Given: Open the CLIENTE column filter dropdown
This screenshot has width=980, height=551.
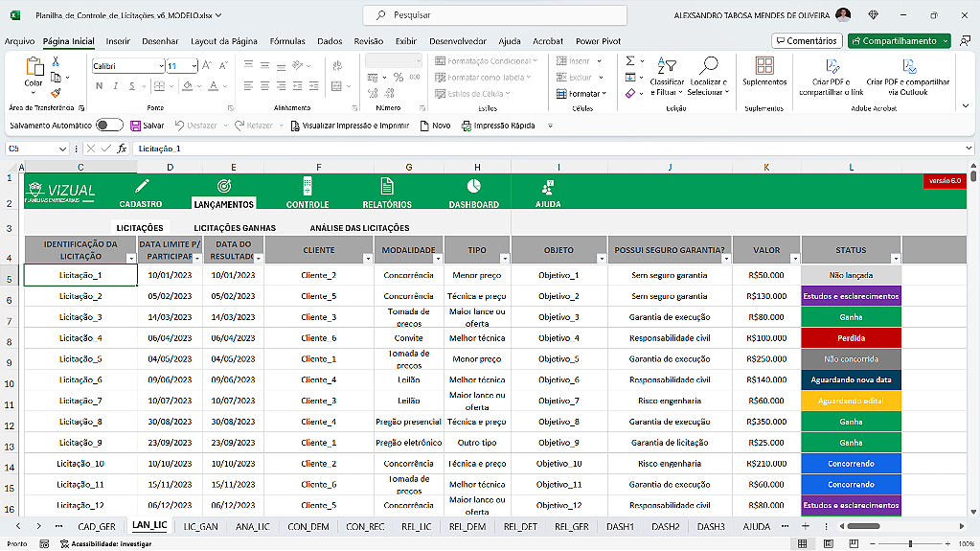Looking at the screenshot, I should click(x=368, y=259).
